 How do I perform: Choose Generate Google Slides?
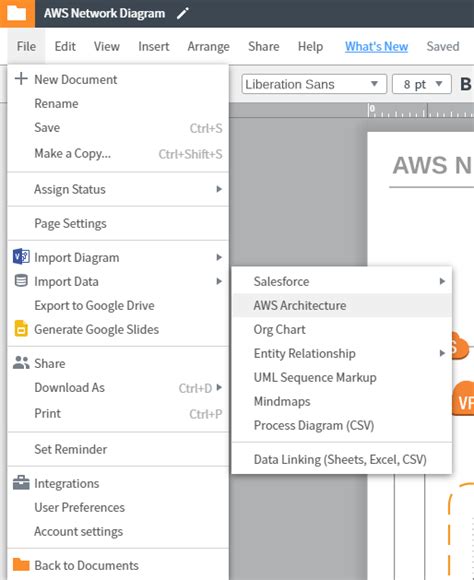tap(118, 329)
